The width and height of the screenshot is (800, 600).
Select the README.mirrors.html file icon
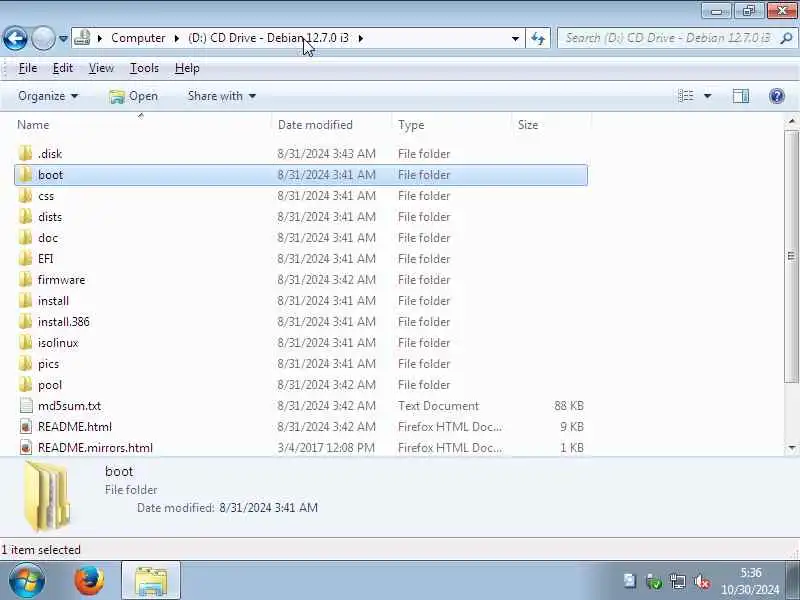26,447
